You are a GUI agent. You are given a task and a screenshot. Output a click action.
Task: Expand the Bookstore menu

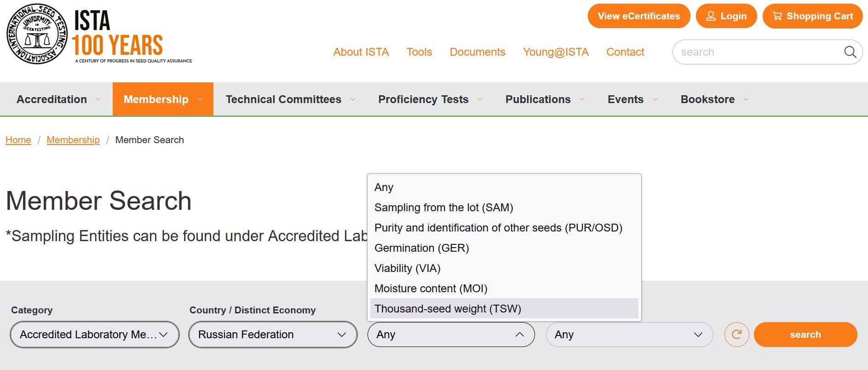[714, 99]
